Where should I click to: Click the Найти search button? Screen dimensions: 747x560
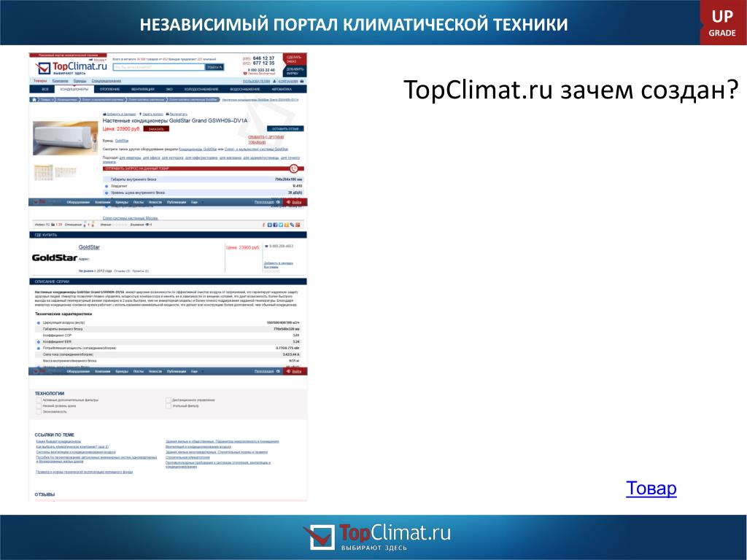[x=214, y=67]
